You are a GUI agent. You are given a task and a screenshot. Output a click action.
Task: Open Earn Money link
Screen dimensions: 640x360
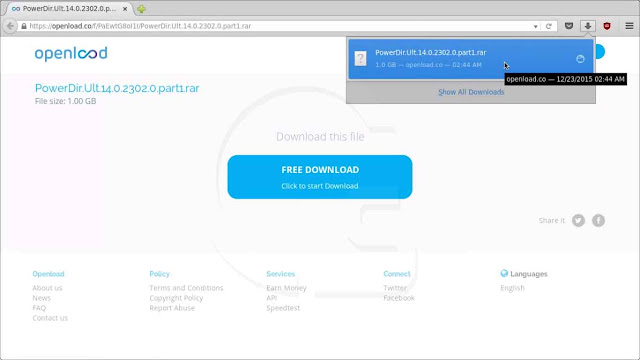click(287, 288)
